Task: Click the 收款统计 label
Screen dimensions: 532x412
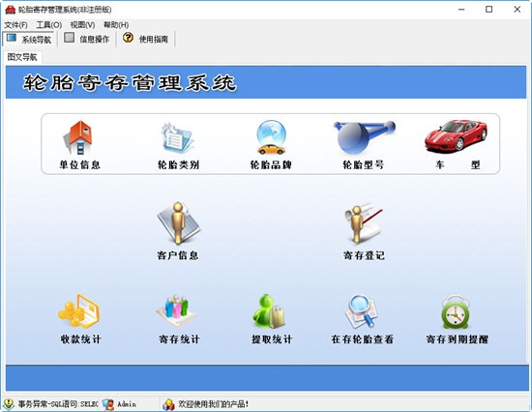Action: 80,339
